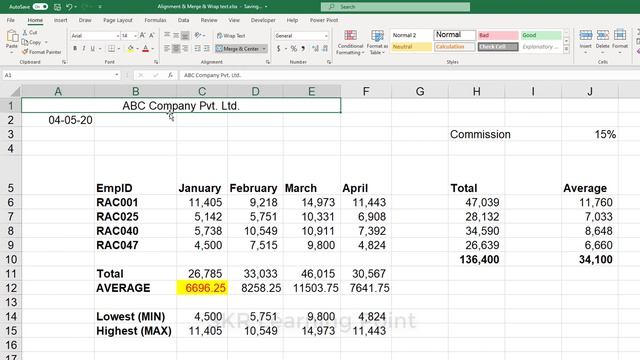Apply the Accounting dollar format
This screenshot has height=360, width=640.
point(278,49)
